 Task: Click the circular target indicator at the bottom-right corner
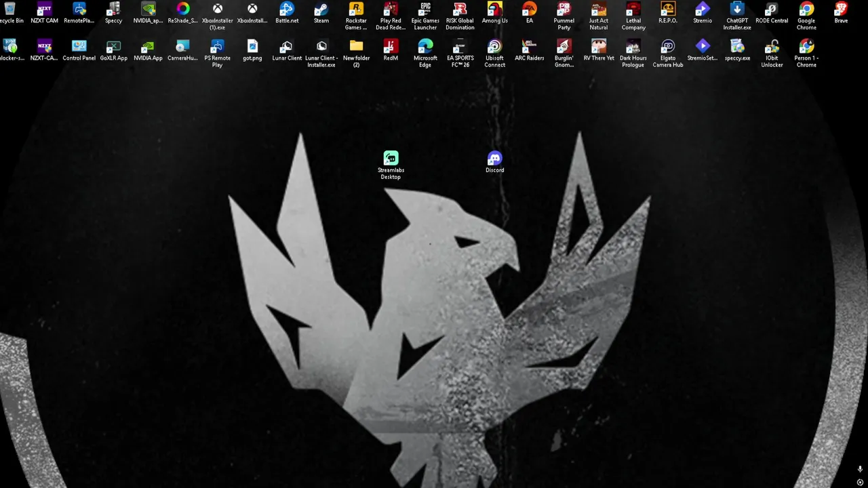coord(860,482)
